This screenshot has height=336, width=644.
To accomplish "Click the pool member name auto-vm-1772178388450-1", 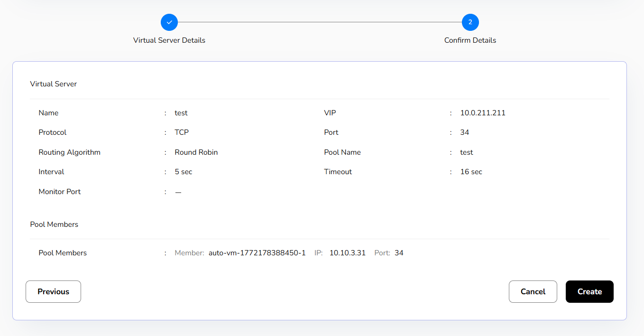I will 257,253.
